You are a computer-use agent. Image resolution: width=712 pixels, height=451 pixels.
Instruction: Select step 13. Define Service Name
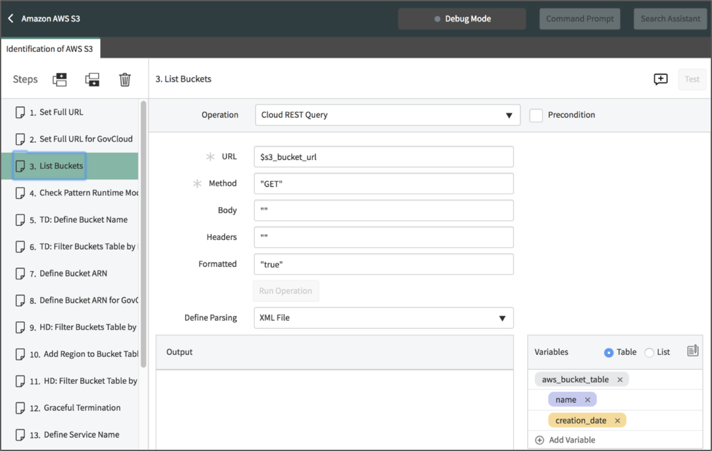[x=70, y=435]
